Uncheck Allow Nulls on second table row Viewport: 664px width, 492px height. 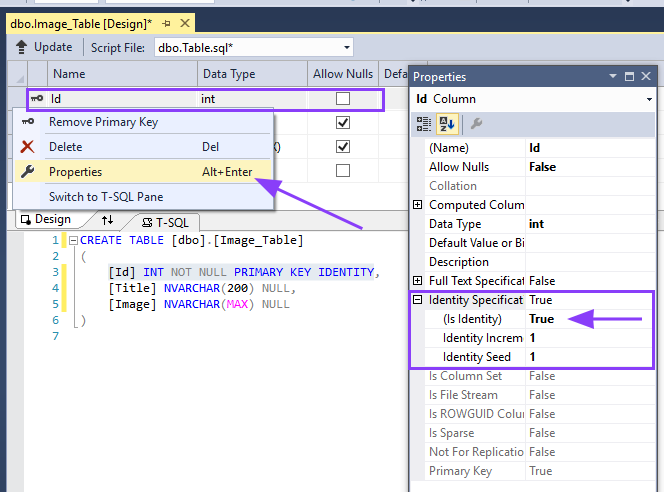point(343,122)
